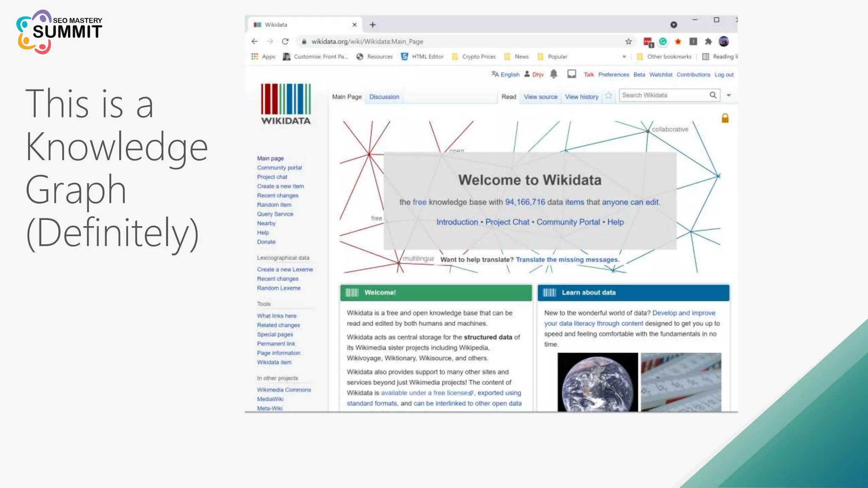Select the Wikidata browser tab

(x=304, y=25)
